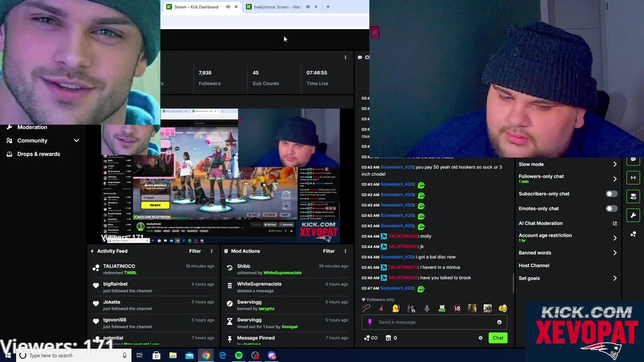644x362 pixels.
Task: Open seryphx link in Swervingg banned row
Action: [x=267, y=309]
